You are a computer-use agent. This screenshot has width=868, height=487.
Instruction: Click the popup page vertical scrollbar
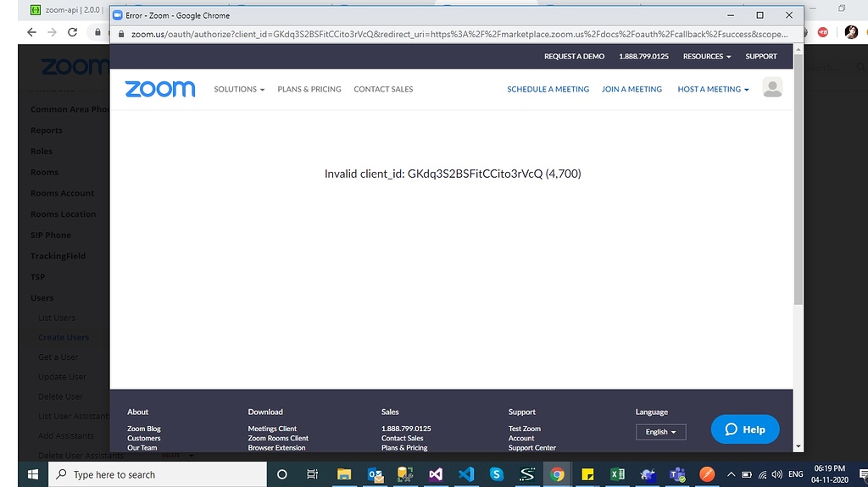798,180
